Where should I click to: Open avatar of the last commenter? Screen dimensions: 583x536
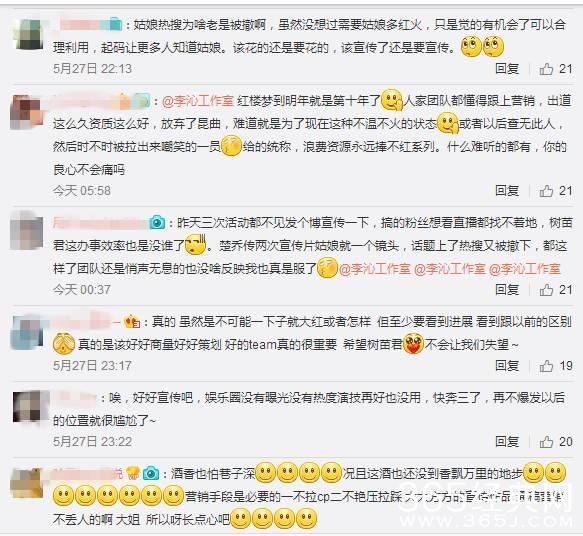tap(27, 482)
